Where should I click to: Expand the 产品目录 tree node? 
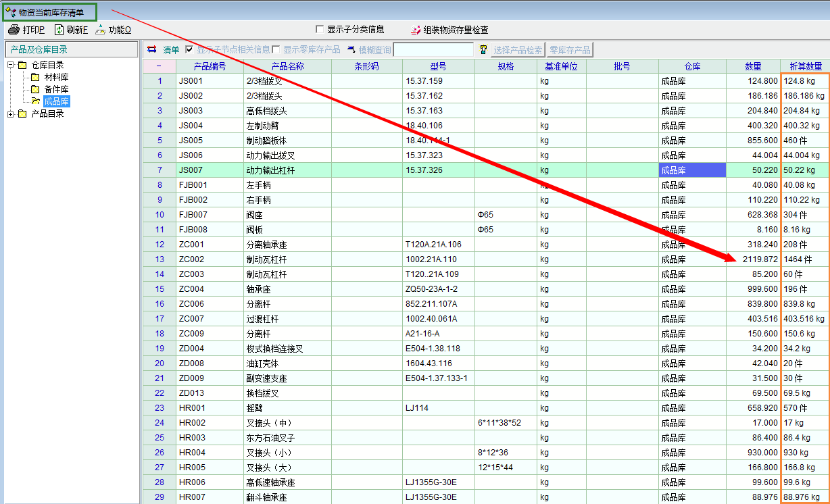point(11,114)
